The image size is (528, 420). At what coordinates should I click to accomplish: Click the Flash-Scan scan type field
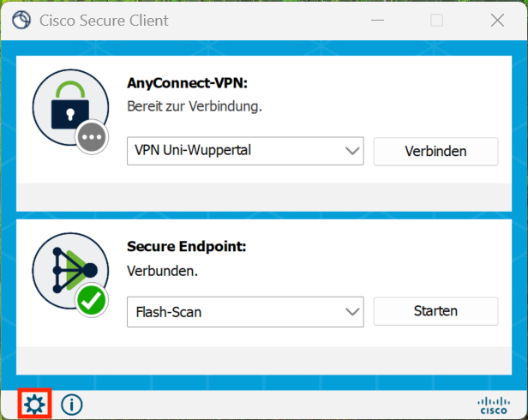tap(233, 312)
